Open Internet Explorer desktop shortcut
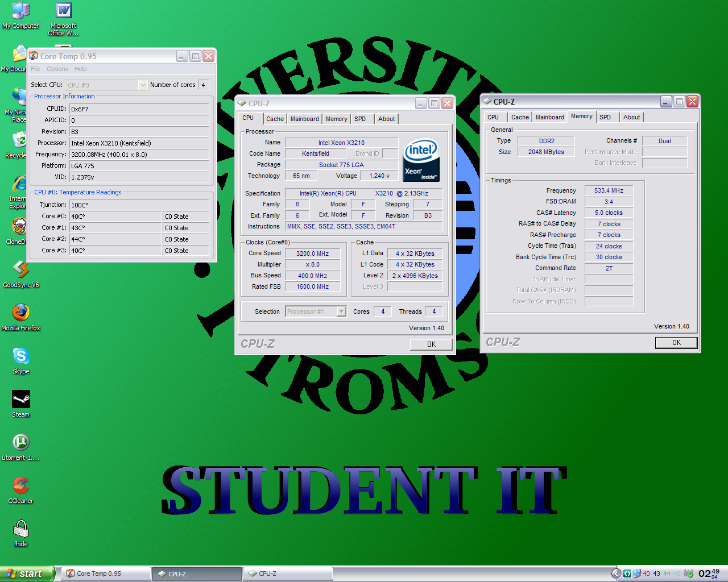The image size is (728, 582). [19, 192]
